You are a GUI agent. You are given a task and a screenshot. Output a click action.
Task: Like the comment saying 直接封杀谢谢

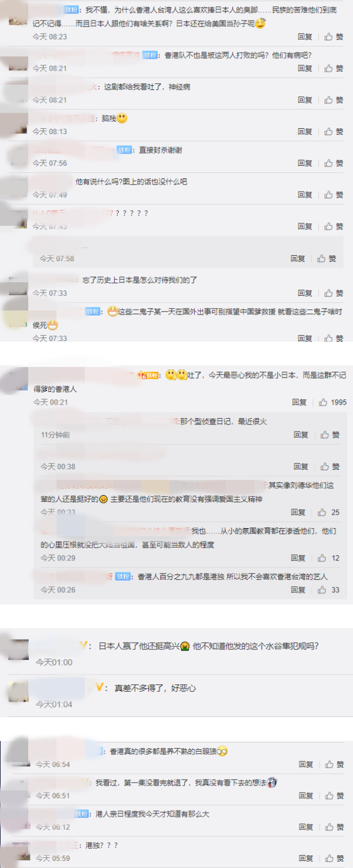tap(334, 163)
